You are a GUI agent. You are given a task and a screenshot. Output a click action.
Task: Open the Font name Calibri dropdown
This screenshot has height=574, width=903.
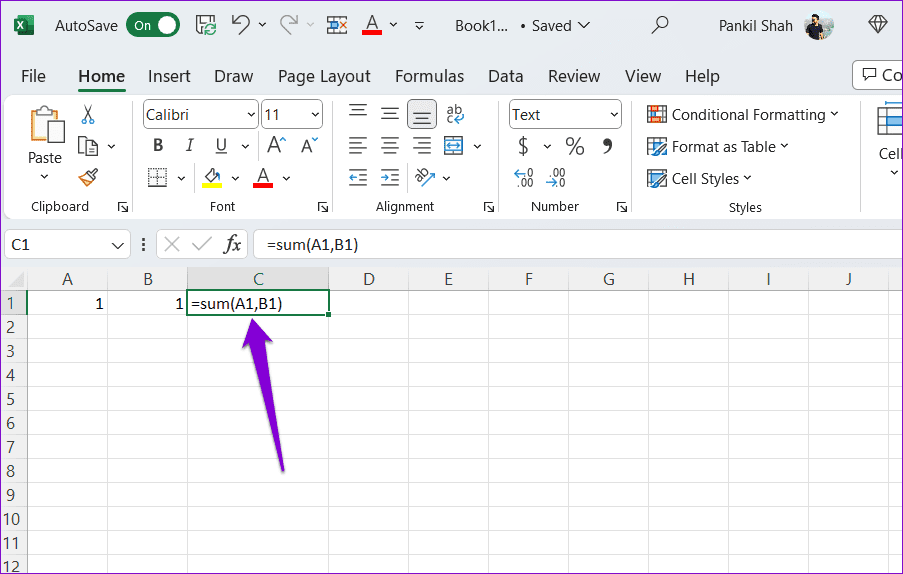[x=251, y=115]
